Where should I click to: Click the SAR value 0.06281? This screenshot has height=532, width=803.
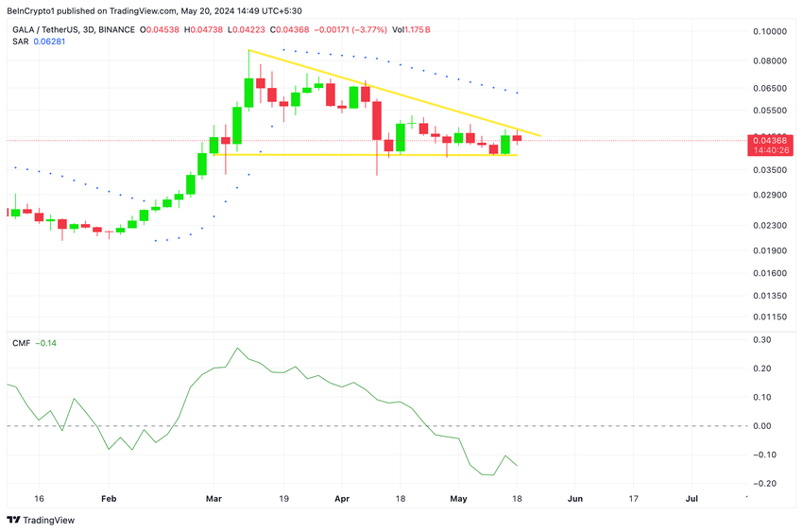pos(49,42)
